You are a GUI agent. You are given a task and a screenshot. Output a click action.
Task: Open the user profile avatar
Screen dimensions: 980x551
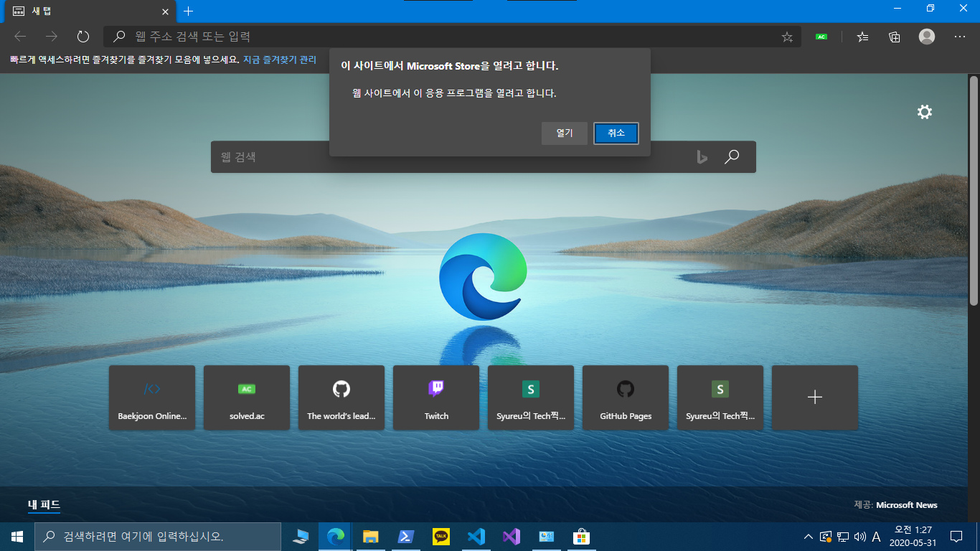(x=927, y=37)
